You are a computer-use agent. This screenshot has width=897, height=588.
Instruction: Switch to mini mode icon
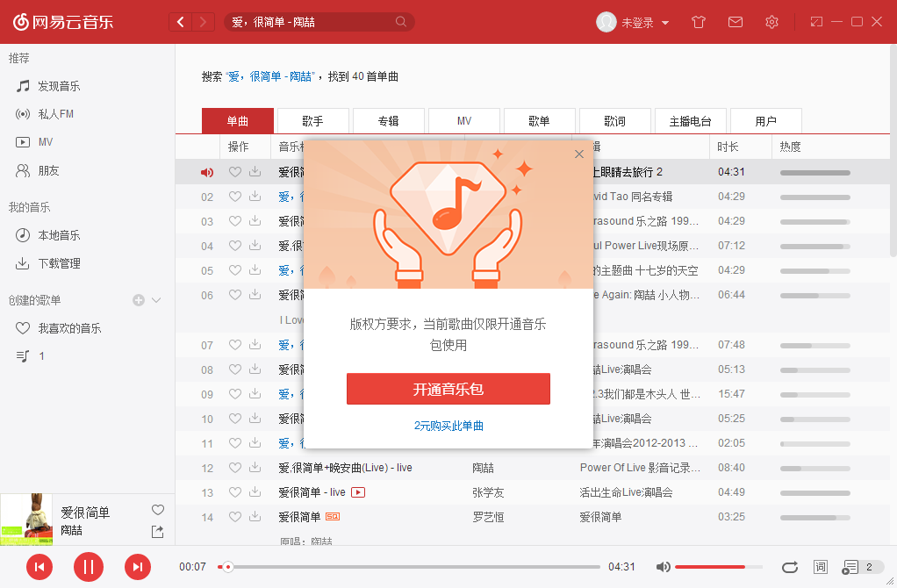click(x=816, y=22)
